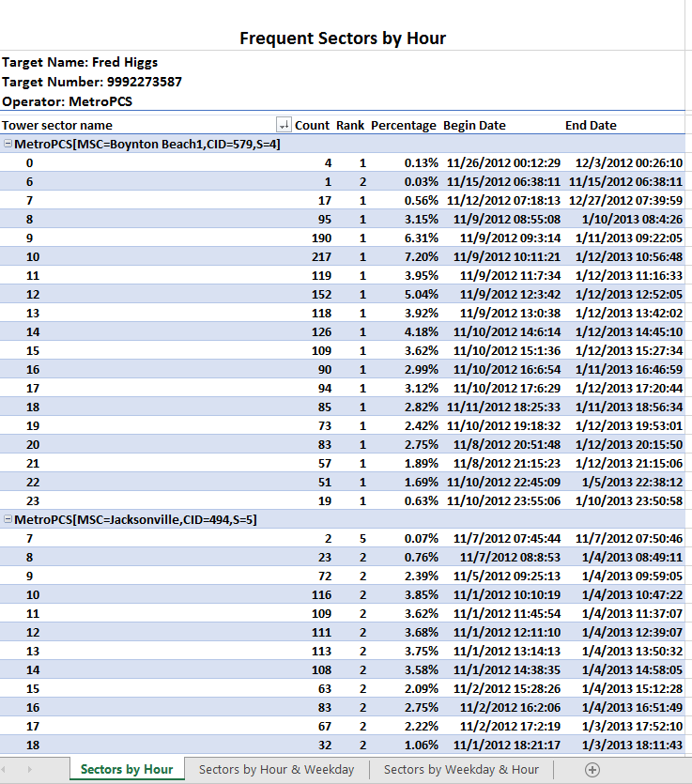The width and height of the screenshot is (692, 784).
Task: Switch to Sectors by Weekday & Hour tab
Action: coord(461,769)
